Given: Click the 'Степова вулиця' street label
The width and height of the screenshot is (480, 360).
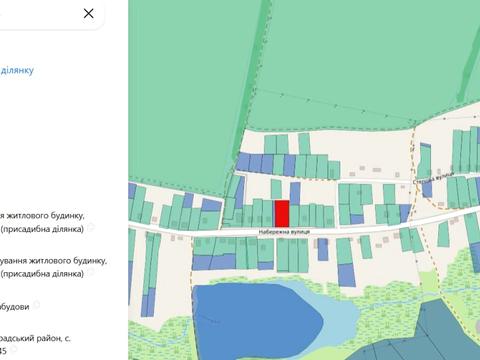Looking at the screenshot, I should [x=433, y=178].
